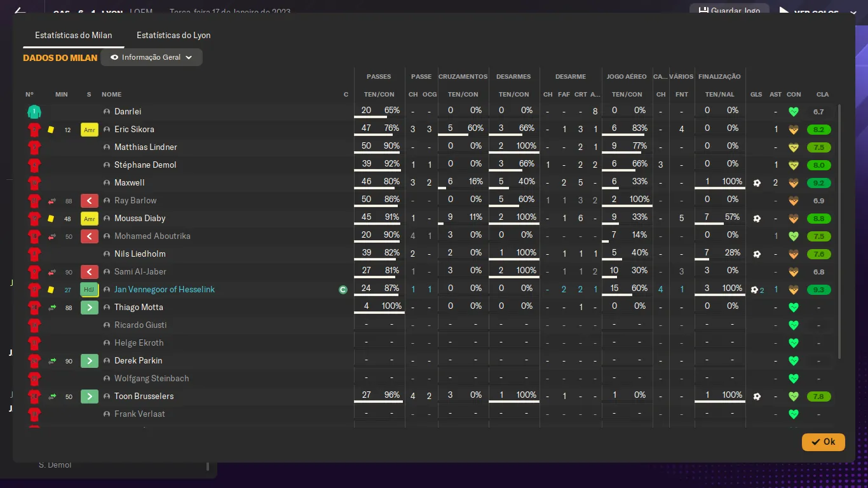Click the HdJ badge for Vennegoor of Hesselink
Viewport: 868px width, 488px height.
[90, 290]
